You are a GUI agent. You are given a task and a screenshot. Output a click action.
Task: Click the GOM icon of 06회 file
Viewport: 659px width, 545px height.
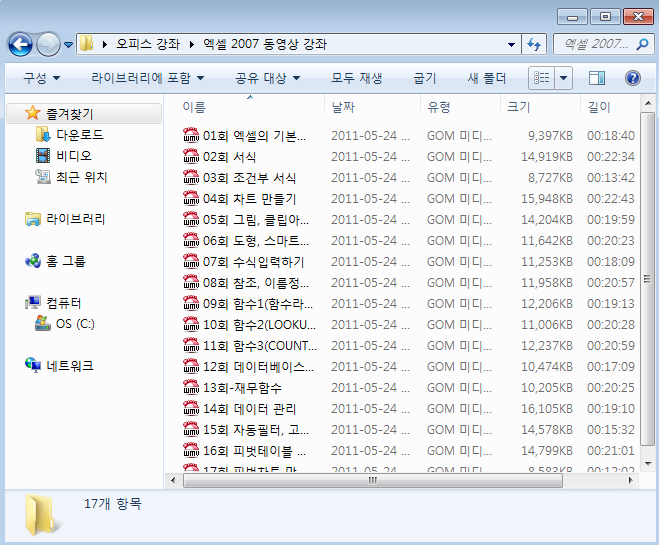[191, 240]
